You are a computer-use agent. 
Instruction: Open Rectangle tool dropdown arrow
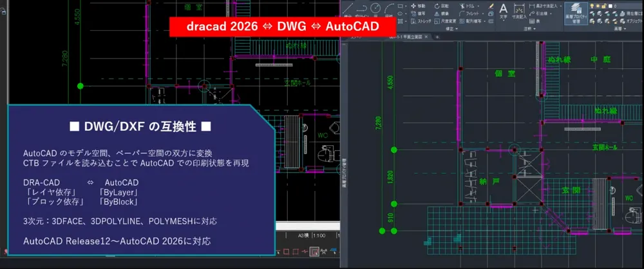[x=406, y=6]
